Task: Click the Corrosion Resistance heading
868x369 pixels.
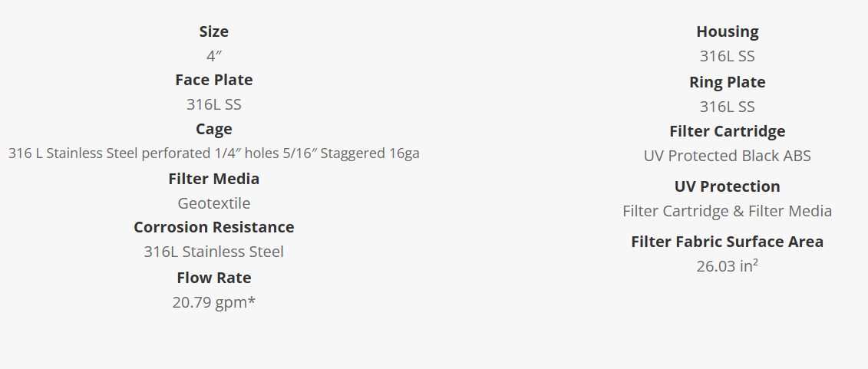Action: click(213, 227)
